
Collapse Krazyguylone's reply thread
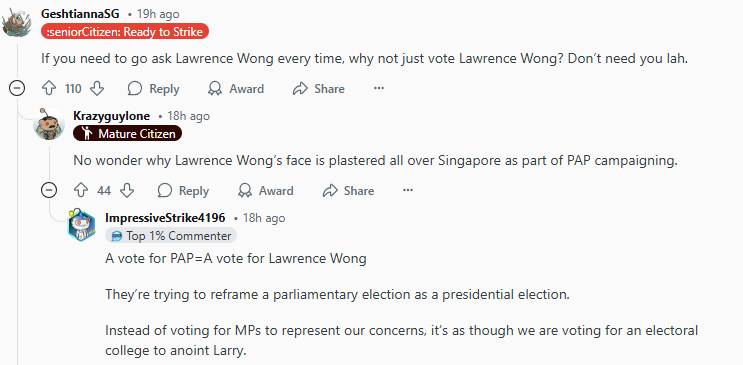pyautogui.click(x=49, y=191)
